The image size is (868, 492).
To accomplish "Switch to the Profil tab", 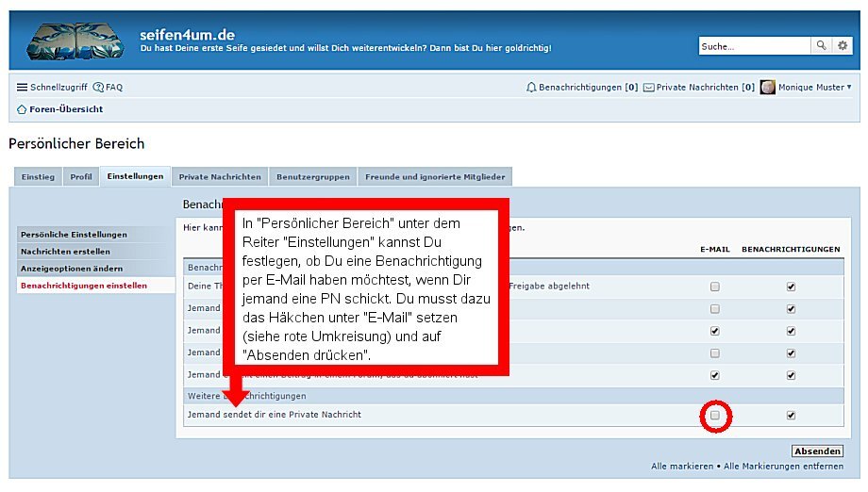I will (x=81, y=176).
